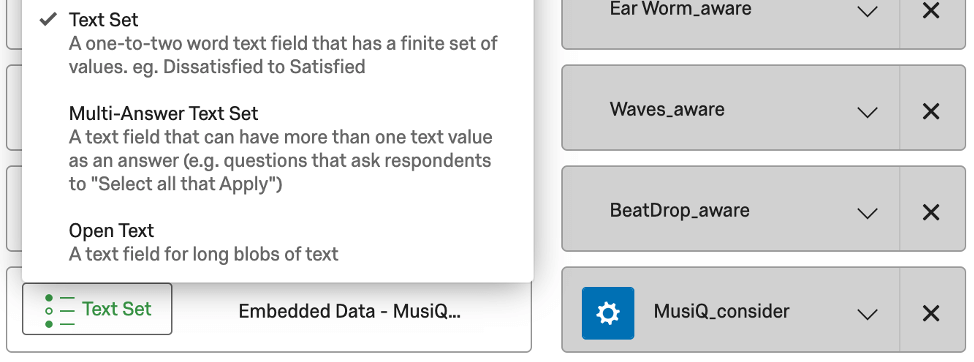Click the BeatDrop_aware field name
The width and height of the screenshot is (974, 362).
pos(680,210)
